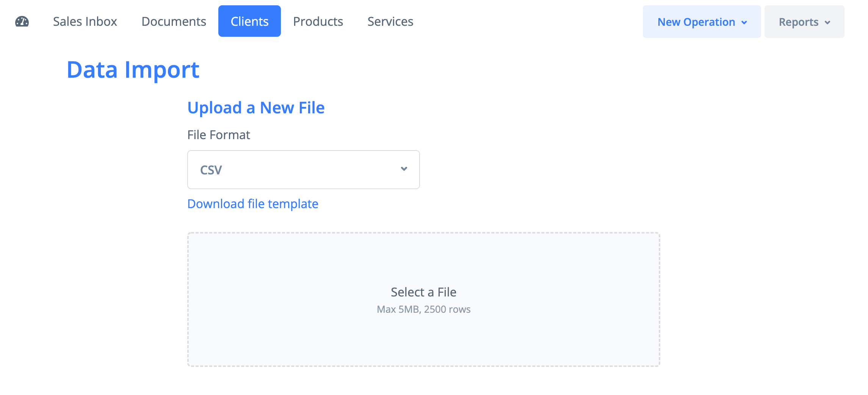Open the dashboard gauge icon

pos(22,22)
